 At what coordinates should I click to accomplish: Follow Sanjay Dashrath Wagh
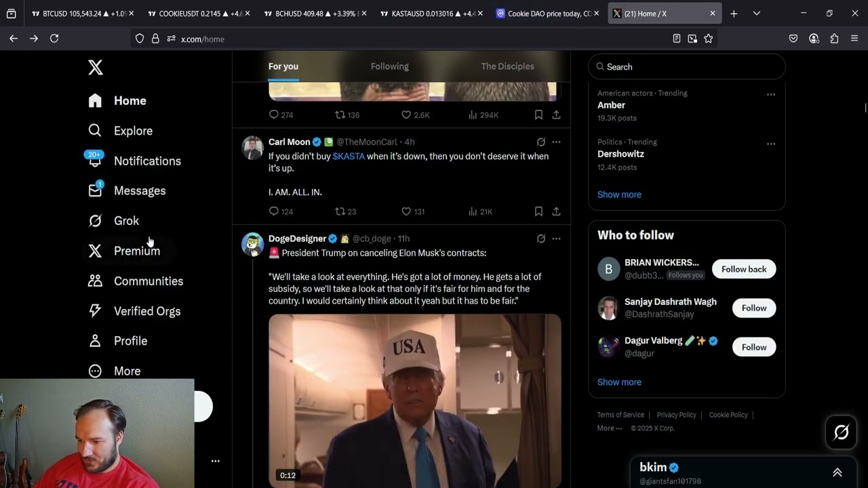pos(754,308)
